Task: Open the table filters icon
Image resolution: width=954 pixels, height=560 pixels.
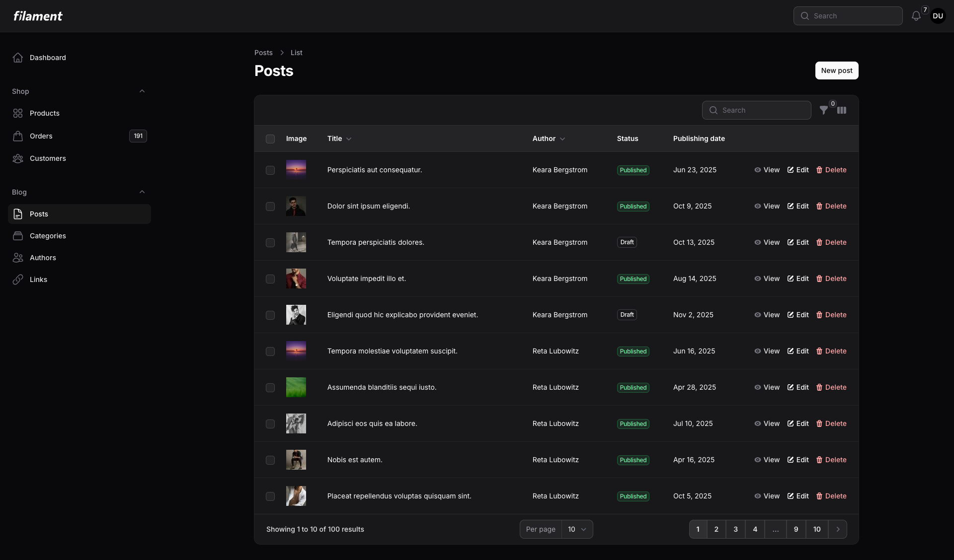Action: coord(824,110)
